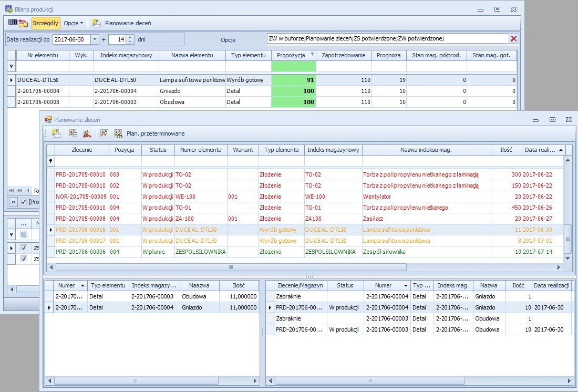Remove filter with the x button beside [Pro
This screenshot has width=578, height=392.
pyautogui.click(x=14, y=202)
